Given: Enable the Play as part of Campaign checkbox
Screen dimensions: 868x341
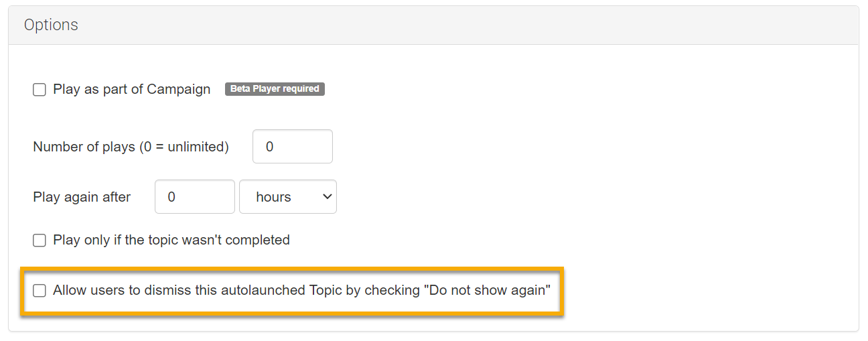Looking at the screenshot, I should click(x=40, y=90).
